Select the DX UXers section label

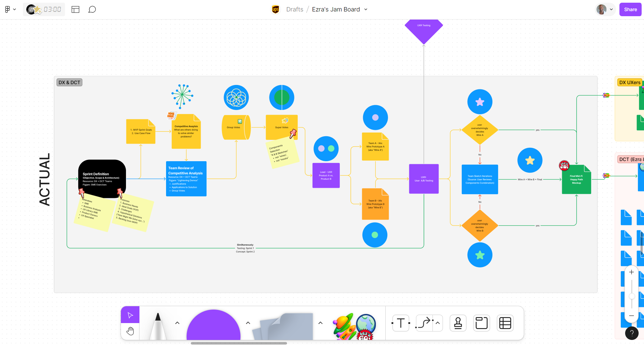pos(630,82)
